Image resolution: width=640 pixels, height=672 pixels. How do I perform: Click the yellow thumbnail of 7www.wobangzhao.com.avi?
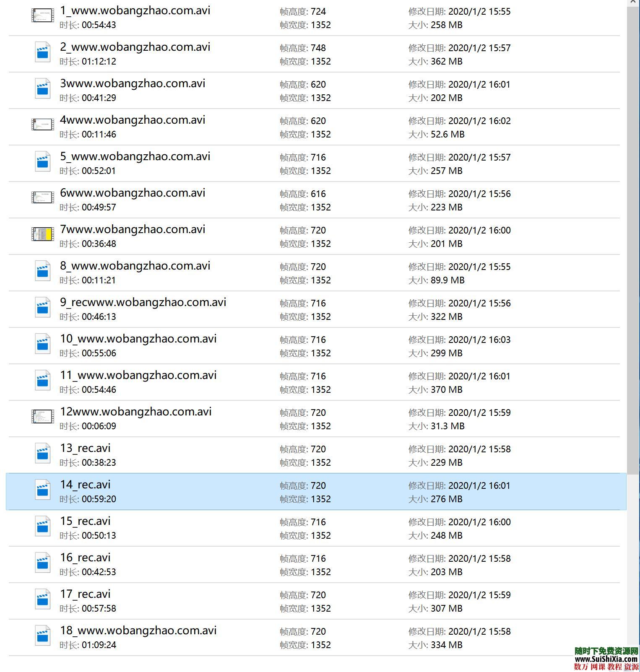43,234
